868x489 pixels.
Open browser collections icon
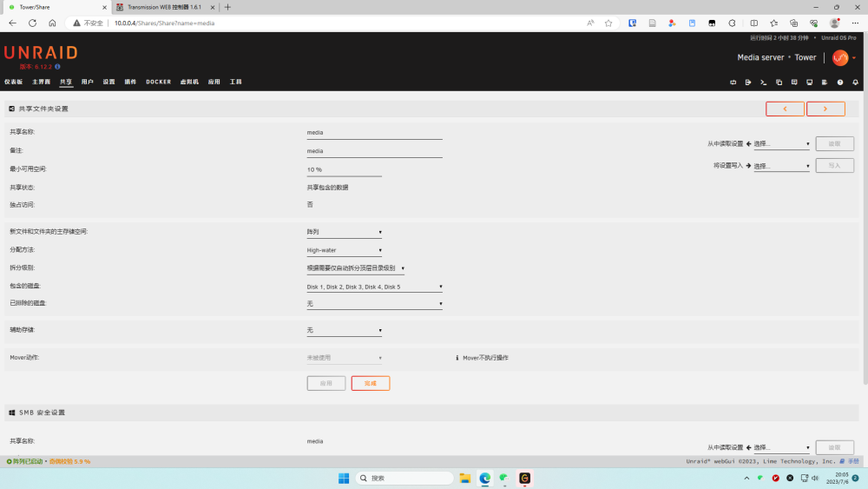coord(794,23)
